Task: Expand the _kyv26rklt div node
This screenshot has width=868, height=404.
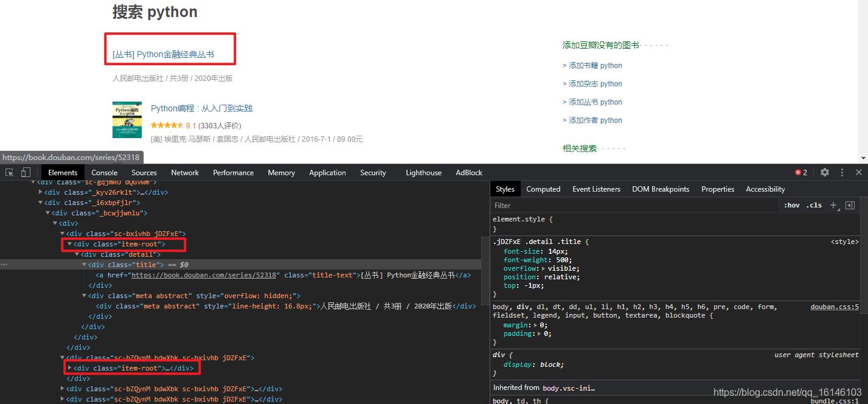Action: coord(41,192)
